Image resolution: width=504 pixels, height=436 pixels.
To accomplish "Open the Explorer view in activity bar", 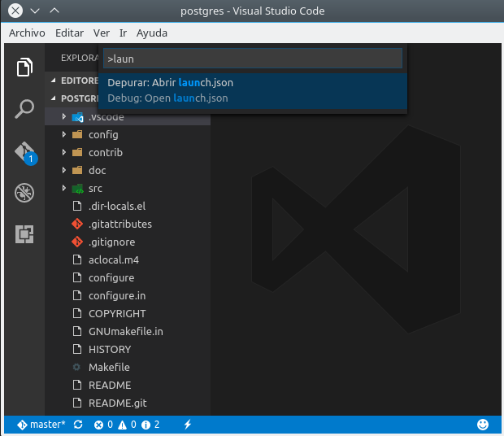I will click(24, 67).
